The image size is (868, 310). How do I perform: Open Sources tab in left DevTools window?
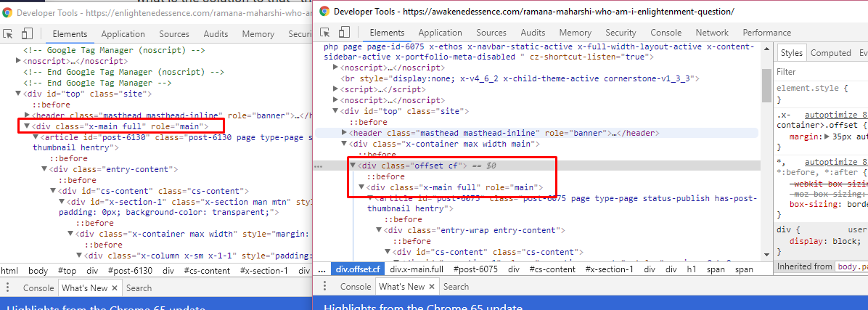coord(174,34)
